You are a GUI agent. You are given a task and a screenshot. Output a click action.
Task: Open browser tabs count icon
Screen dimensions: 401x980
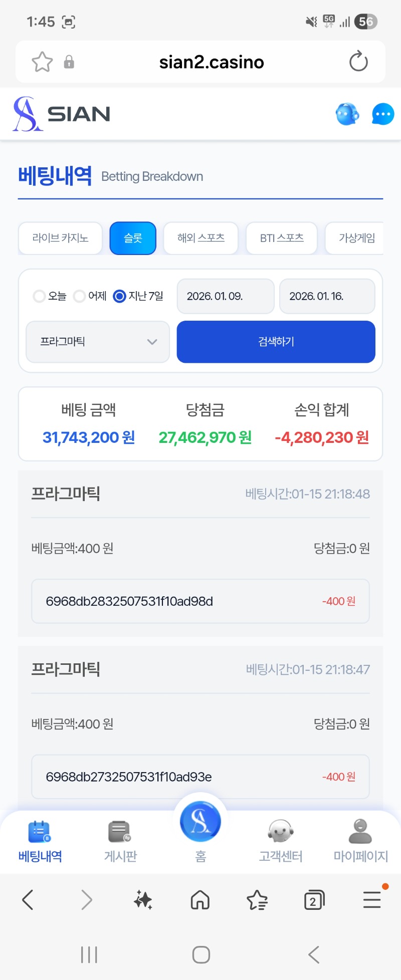[314, 900]
